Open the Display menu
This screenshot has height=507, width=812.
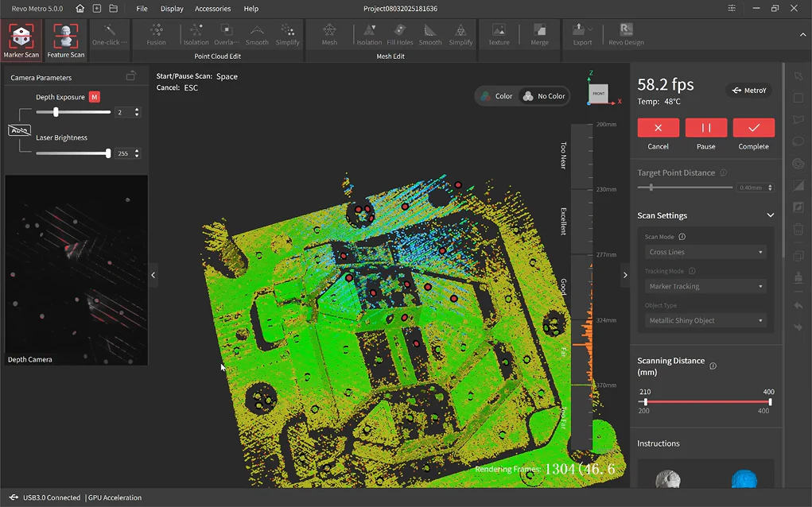click(172, 9)
